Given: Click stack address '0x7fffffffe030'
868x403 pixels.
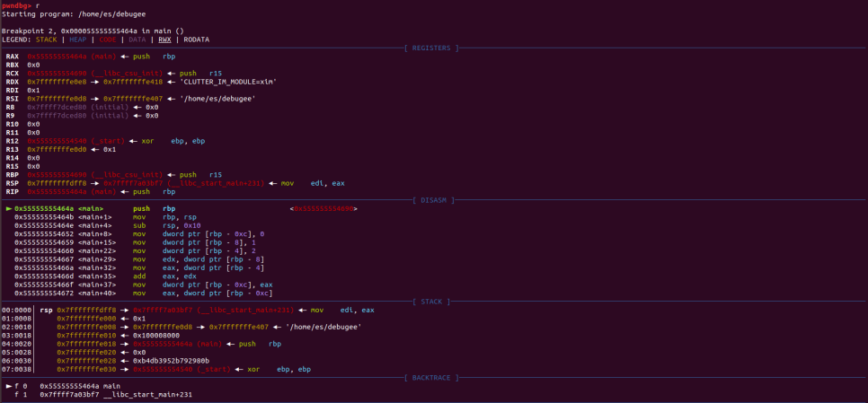Looking at the screenshot, I should click(x=86, y=369).
